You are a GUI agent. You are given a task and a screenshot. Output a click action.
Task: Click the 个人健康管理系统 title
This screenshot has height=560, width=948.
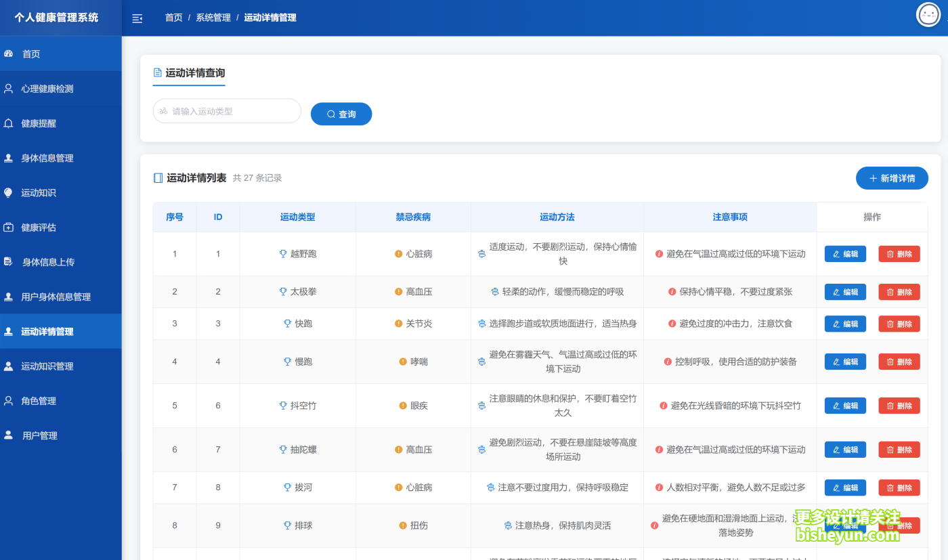pos(57,18)
